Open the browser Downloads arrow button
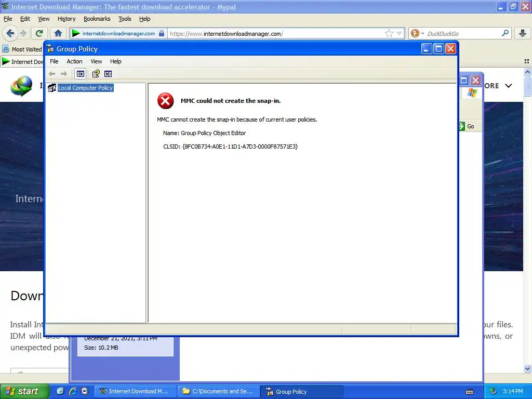The height and width of the screenshot is (399, 532). pos(523,33)
